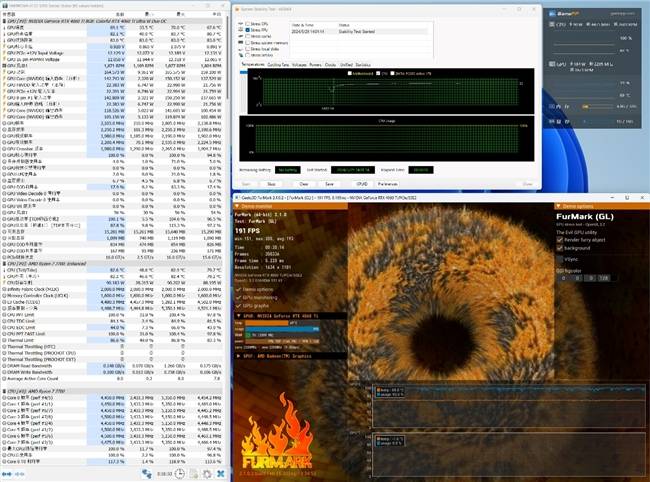The height and width of the screenshot is (482, 650).
Task: Toggle background checkbox in FurMark options
Action: (560, 248)
